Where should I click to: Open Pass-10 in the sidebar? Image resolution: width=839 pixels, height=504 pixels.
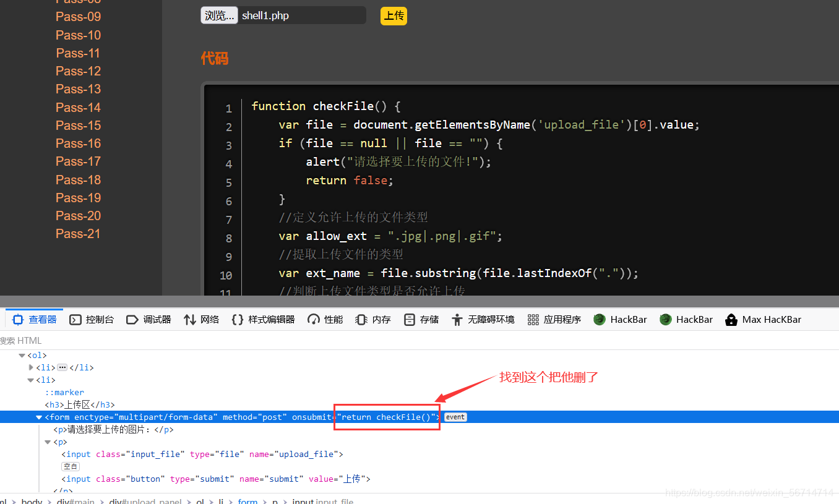coord(78,35)
